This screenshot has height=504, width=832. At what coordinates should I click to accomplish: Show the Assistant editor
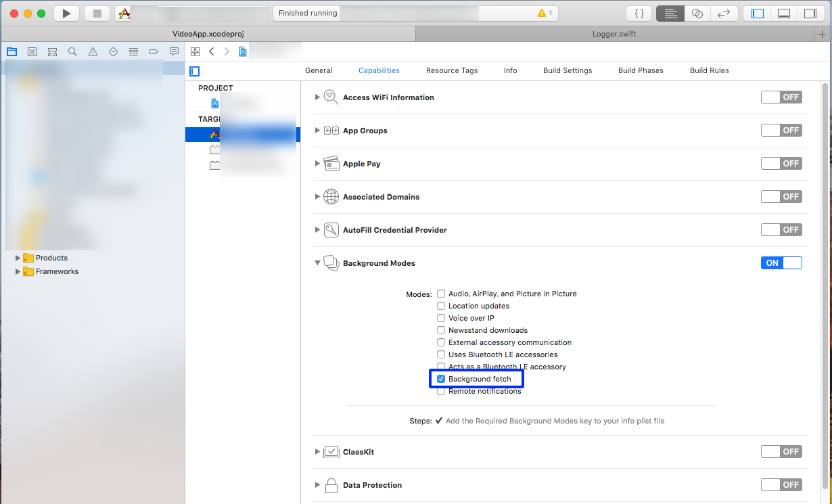point(697,14)
